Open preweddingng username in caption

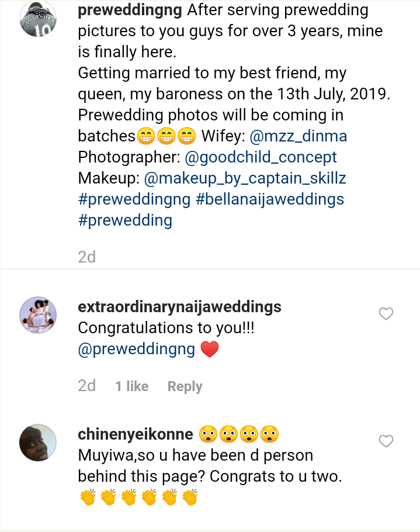click(x=130, y=10)
